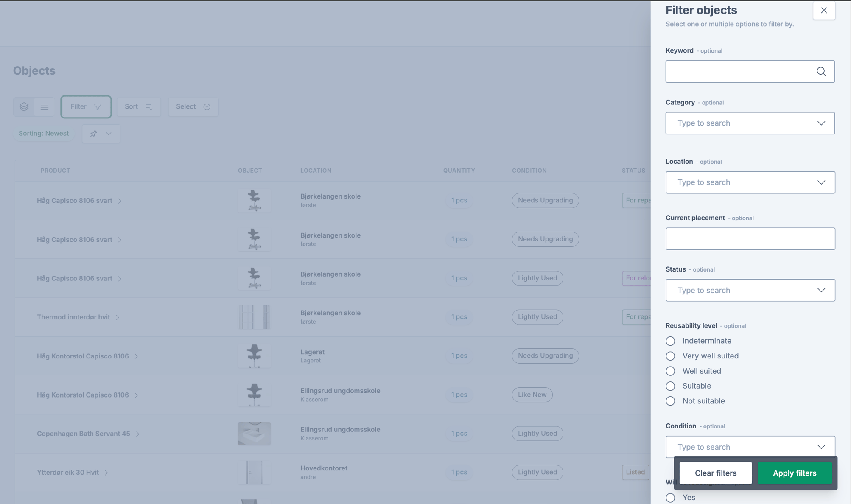Focus the Keyword input field
This screenshot has height=504, width=851.
click(750, 71)
